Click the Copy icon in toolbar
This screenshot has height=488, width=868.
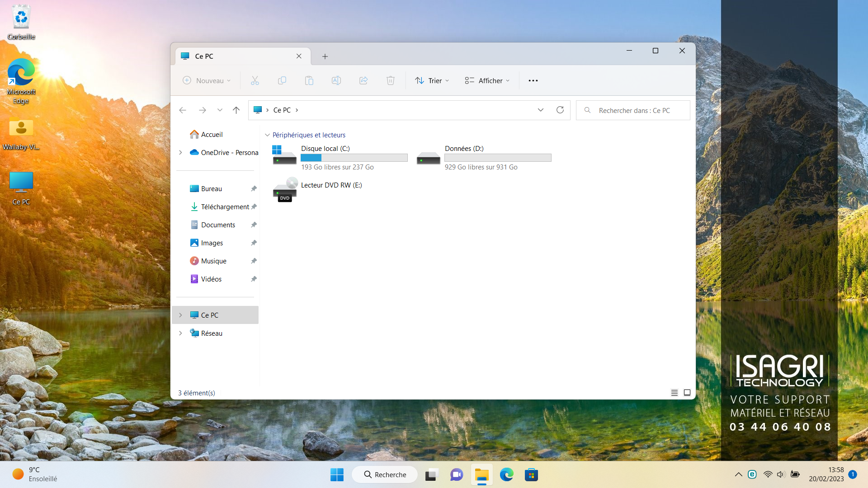pyautogui.click(x=282, y=80)
